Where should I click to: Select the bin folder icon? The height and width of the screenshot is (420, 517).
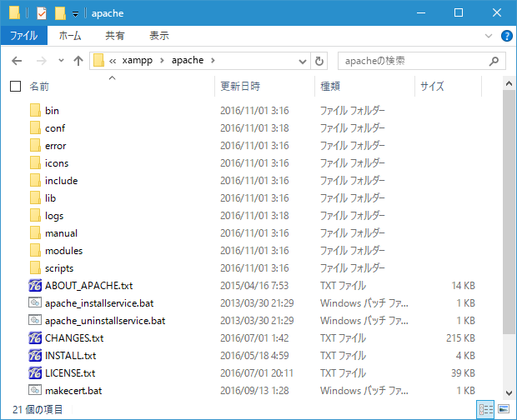click(35, 110)
